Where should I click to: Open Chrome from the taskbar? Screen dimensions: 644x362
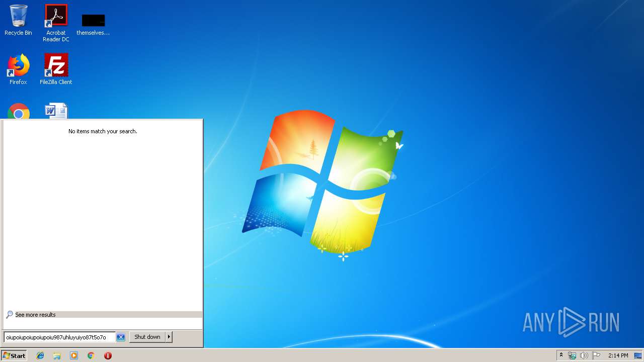[91, 355]
